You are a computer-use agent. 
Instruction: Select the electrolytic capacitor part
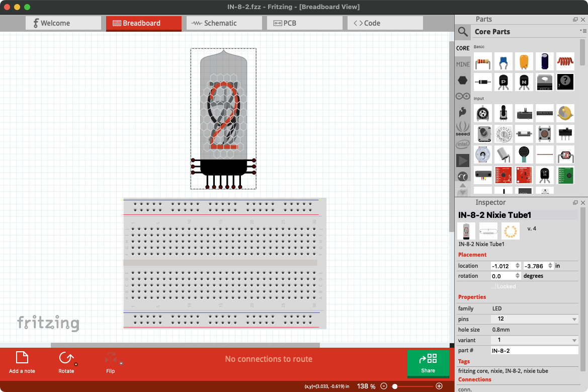point(545,62)
